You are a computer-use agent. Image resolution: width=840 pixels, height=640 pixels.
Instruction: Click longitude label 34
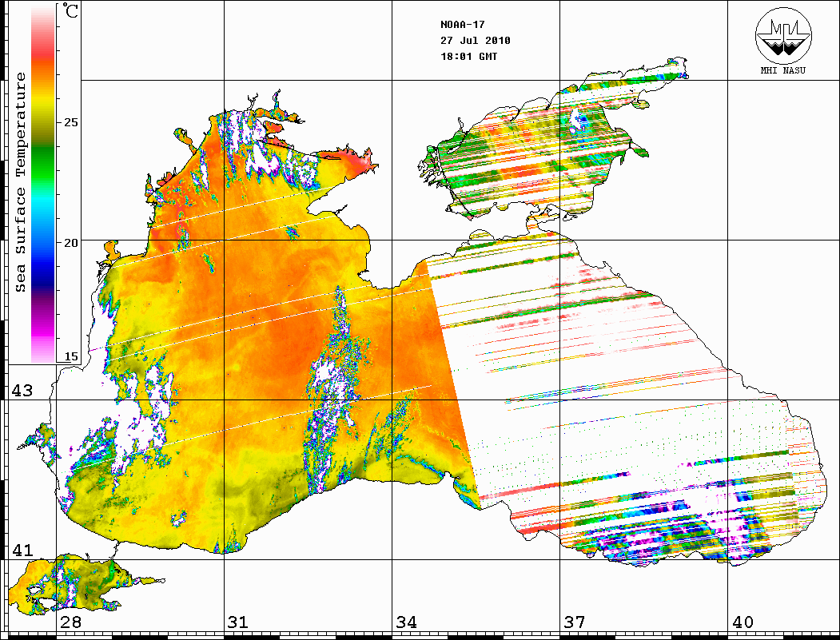pos(407,622)
